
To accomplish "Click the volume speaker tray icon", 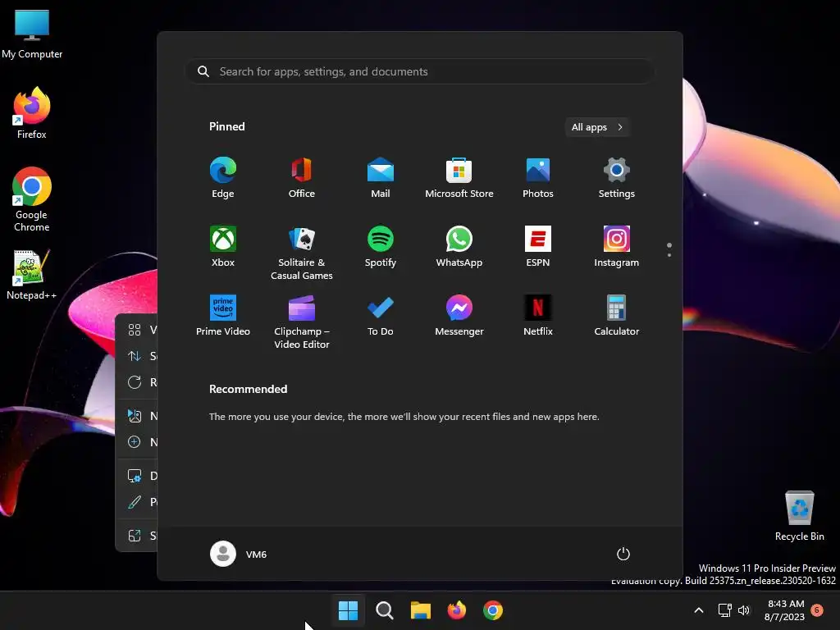I will point(744,610).
